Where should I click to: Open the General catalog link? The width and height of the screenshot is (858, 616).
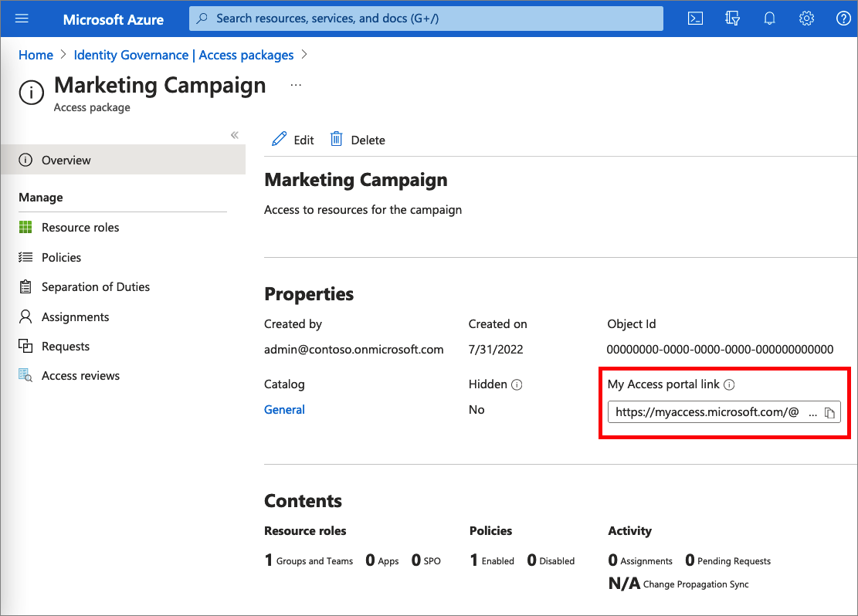pyautogui.click(x=284, y=409)
